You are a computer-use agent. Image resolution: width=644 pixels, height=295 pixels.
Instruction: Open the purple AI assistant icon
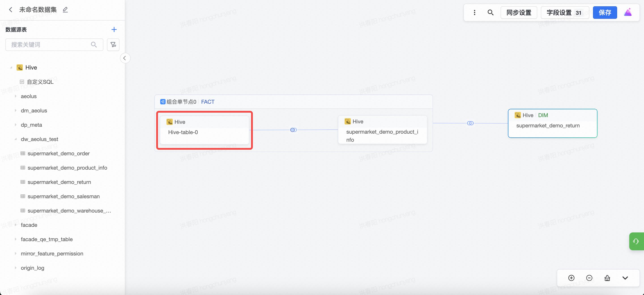point(628,12)
